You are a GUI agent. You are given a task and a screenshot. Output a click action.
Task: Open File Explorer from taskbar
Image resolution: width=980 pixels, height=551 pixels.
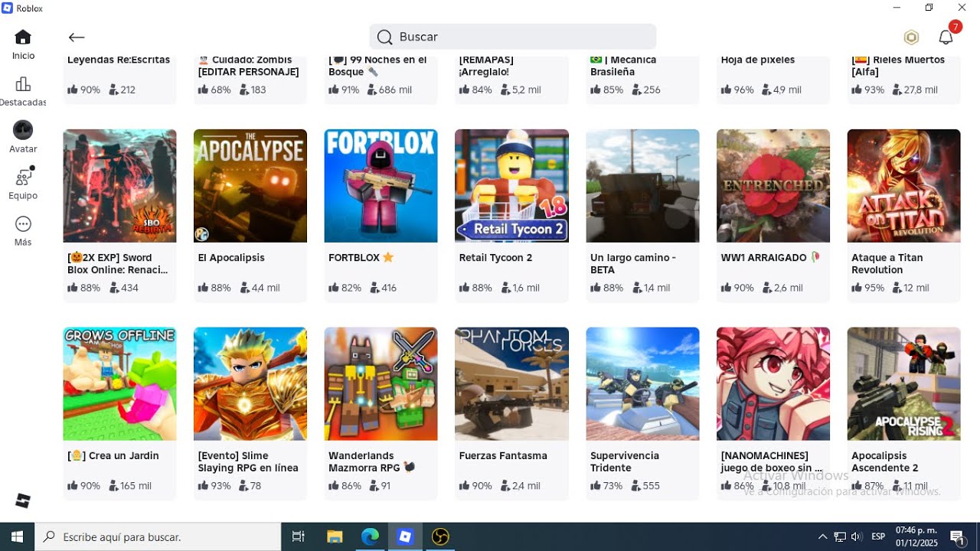click(x=335, y=536)
